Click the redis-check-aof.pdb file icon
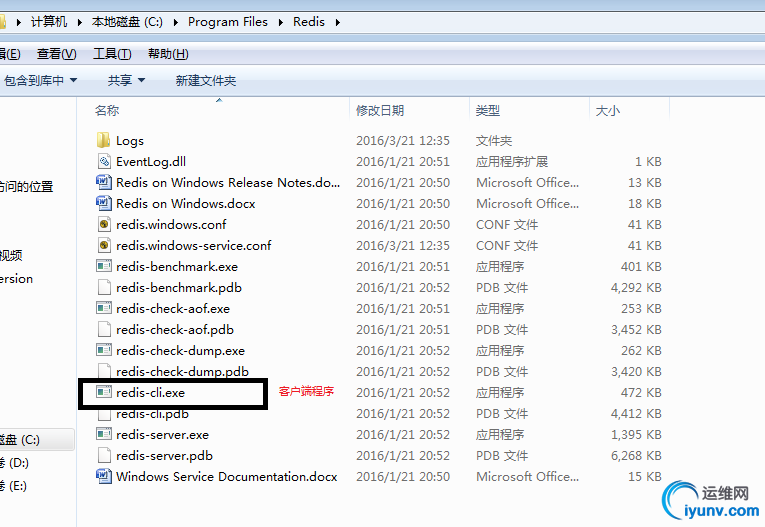The image size is (765, 527). [104, 329]
